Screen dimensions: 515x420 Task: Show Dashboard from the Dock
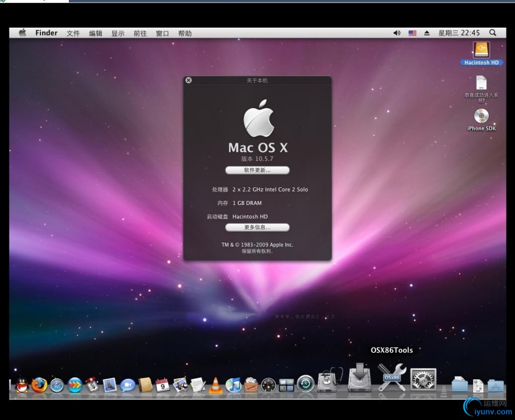point(269,385)
